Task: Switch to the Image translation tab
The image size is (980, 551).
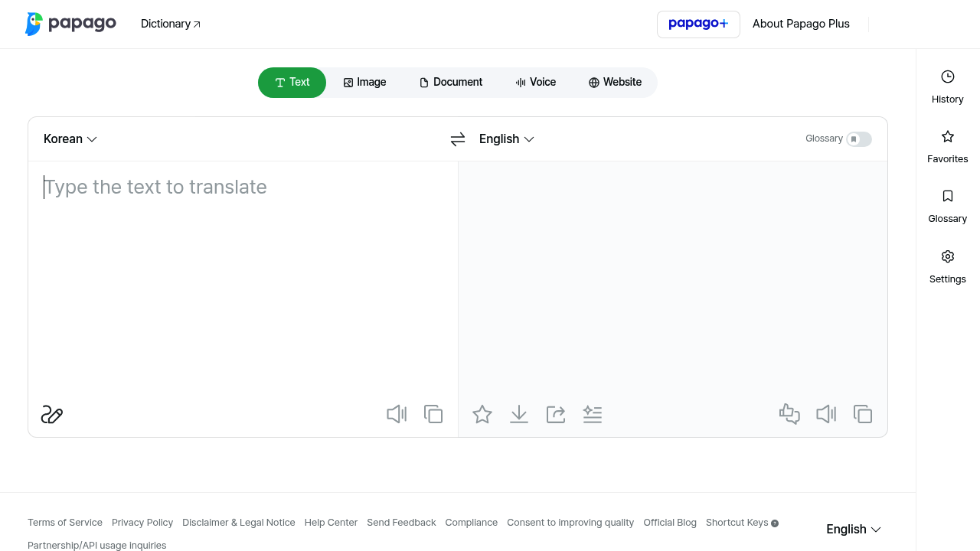Action: tap(364, 83)
